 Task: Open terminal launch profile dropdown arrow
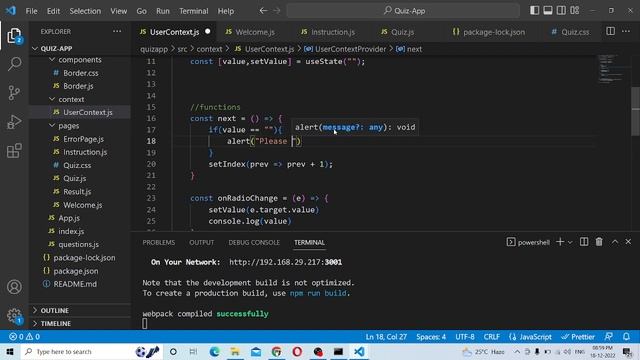pyautogui.click(x=570, y=242)
